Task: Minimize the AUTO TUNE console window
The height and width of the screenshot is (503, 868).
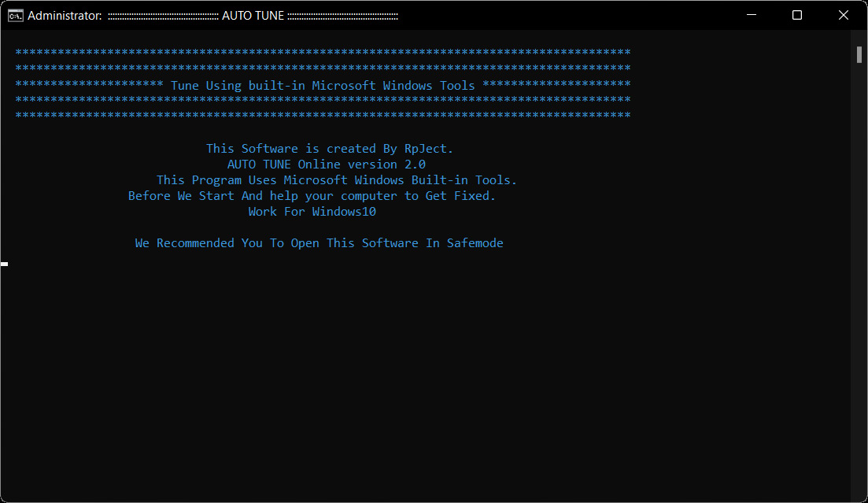Action: (x=752, y=15)
